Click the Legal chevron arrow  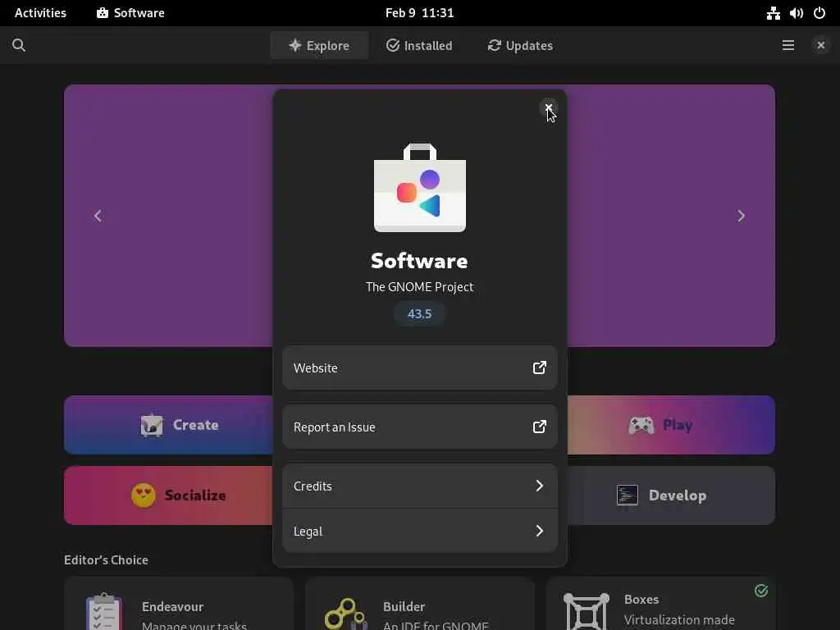coord(540,531)
